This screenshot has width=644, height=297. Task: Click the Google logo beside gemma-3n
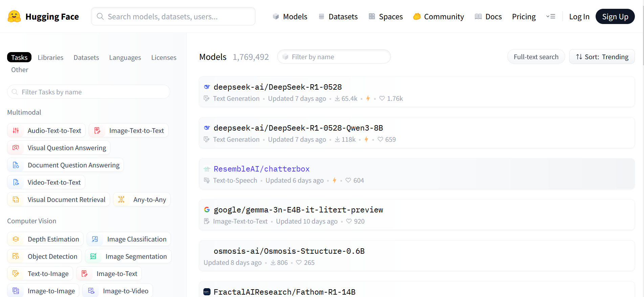pyautogui.click(x=207, y=210)
